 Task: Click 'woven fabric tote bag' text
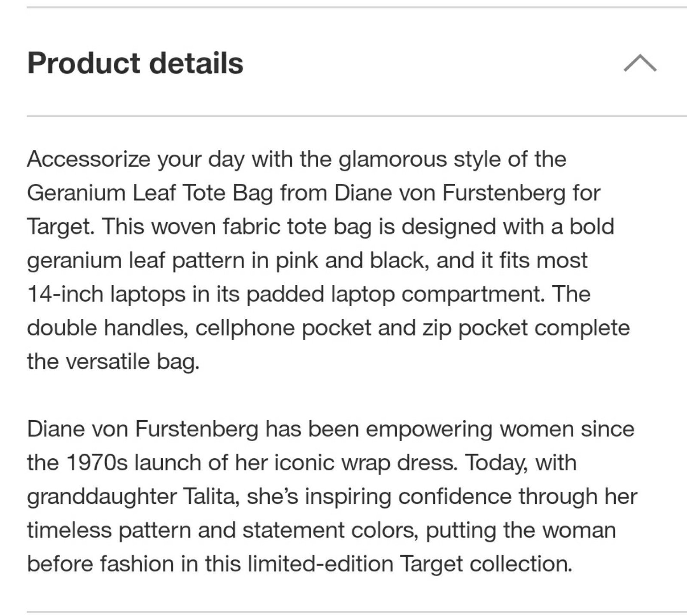[x=261, y=227]
